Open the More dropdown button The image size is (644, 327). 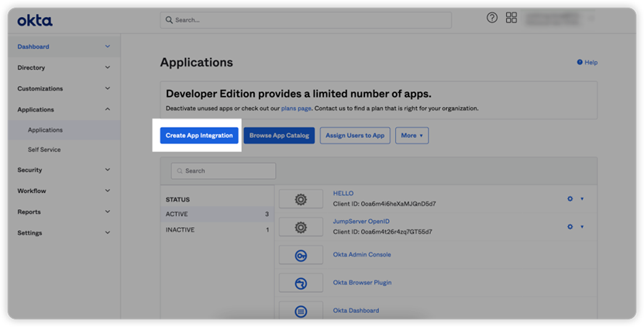(x=412, y=136)
